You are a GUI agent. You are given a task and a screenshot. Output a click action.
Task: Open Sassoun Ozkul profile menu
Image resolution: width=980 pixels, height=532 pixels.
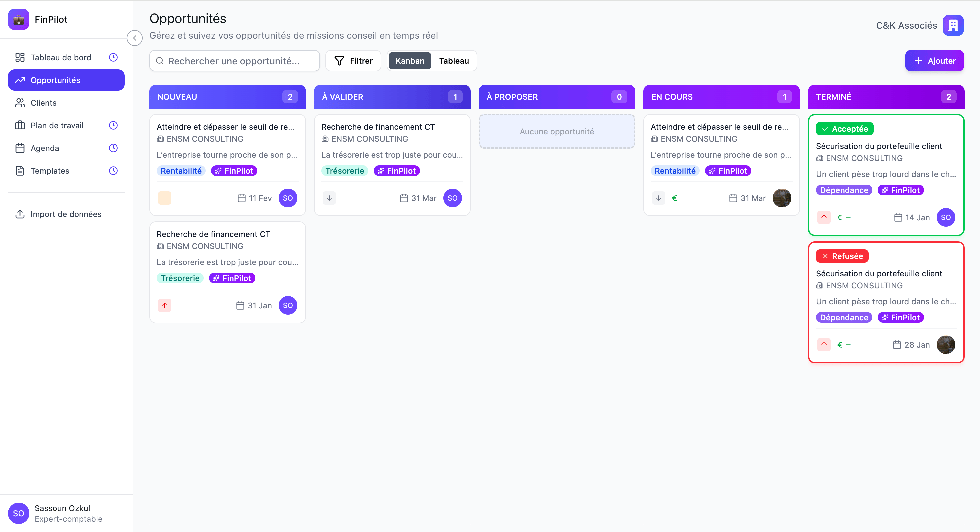tap(57, 513)
